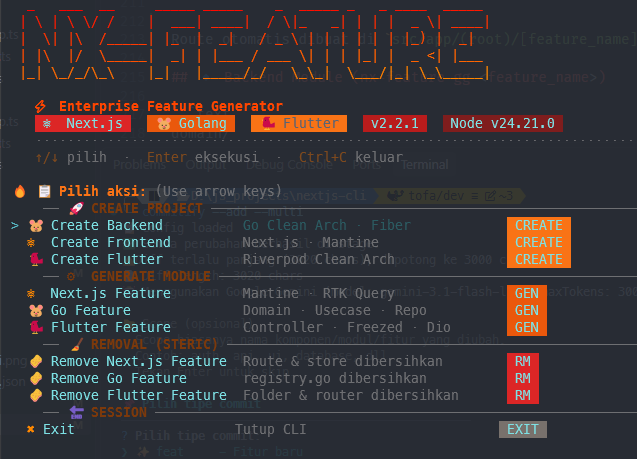The image size is (637, 459).
Task: Click the bird icon on Create Flutter row
Action: [36, 260]
